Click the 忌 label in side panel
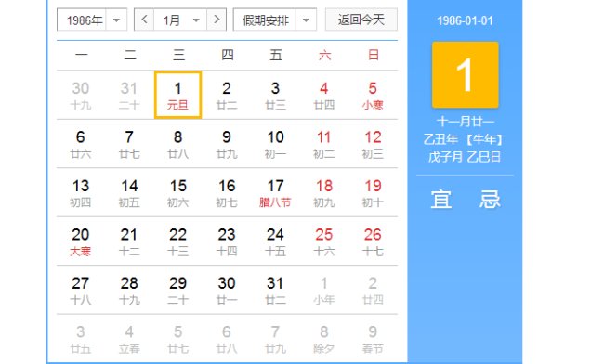This screenshot has height=364, width=604. tap(489, 200)
